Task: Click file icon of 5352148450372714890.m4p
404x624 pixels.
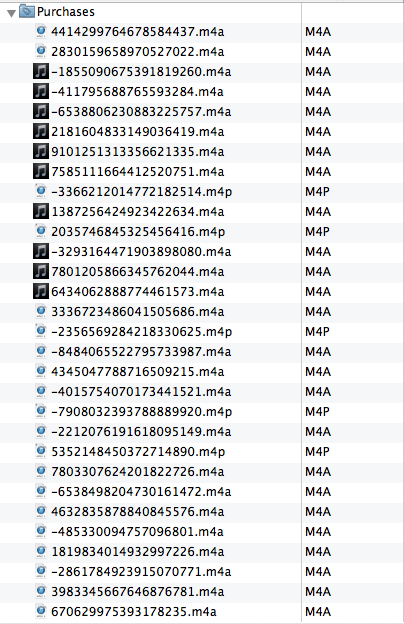Action: tap(41, 451)
